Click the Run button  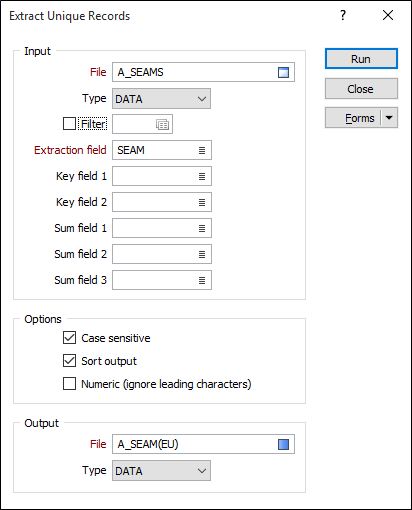click(x=361, y=59)
